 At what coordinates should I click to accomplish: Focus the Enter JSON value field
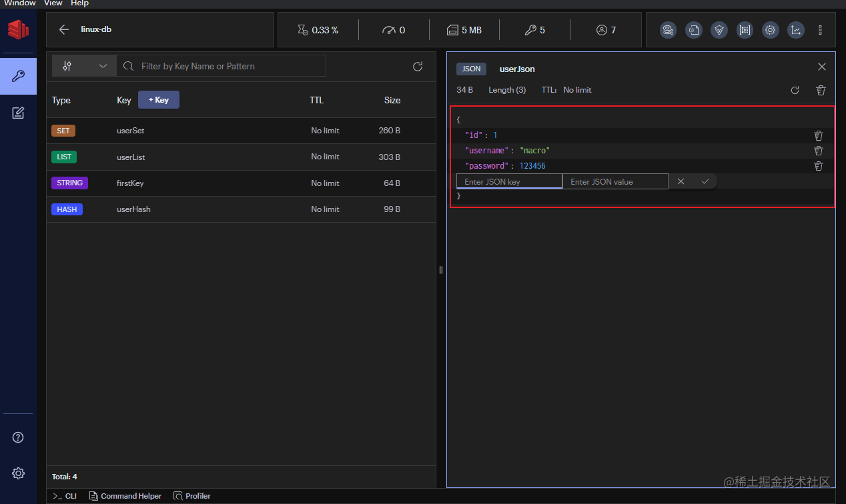(615, 181)
